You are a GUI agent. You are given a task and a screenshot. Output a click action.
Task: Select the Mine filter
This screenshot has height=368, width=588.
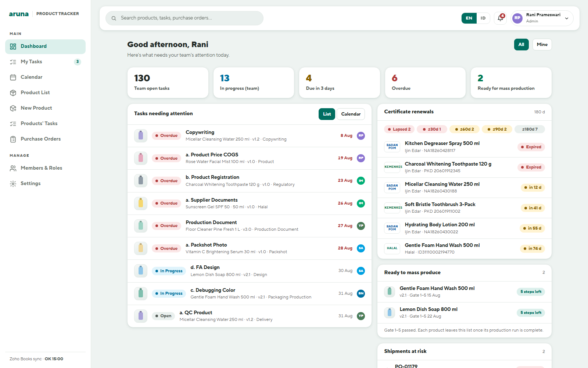click(x=542, y=45)
